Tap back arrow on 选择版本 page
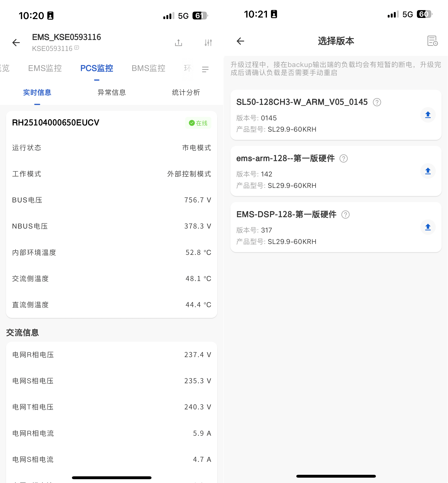This screenshot has height=483, width=448. pos(240,41)
